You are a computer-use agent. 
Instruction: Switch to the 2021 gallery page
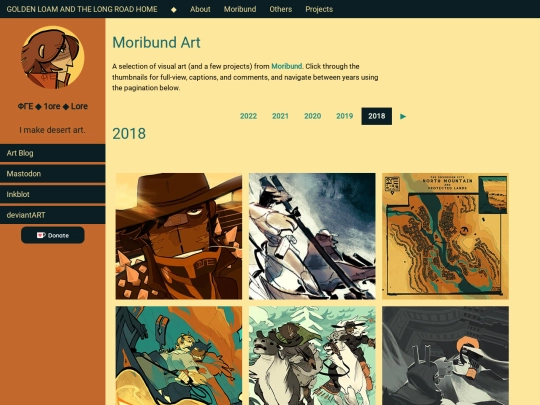(x=280, y=116)
